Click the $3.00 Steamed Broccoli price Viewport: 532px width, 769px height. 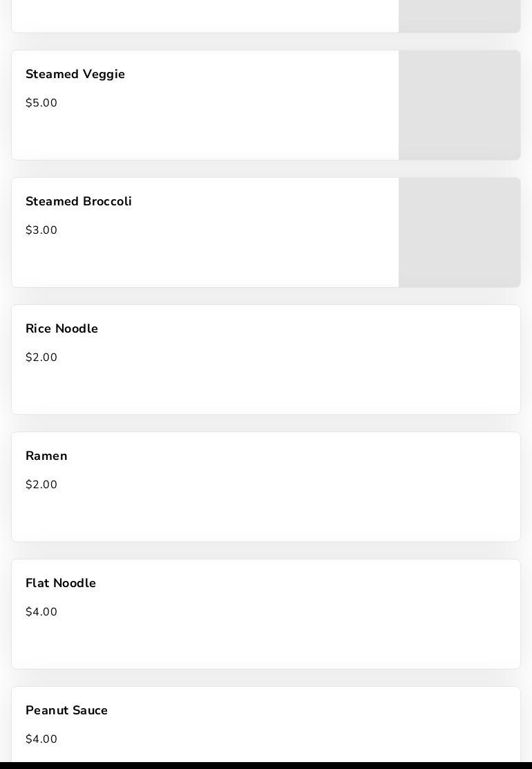41,230
